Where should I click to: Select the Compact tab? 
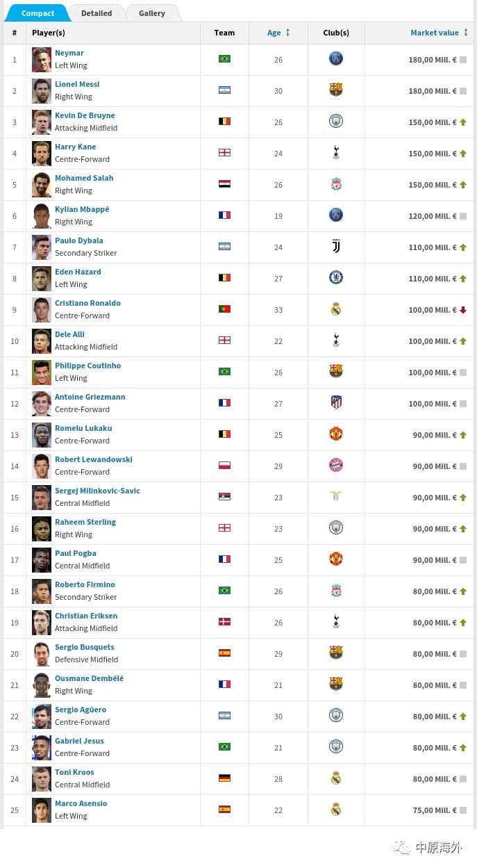coord(37,13)
